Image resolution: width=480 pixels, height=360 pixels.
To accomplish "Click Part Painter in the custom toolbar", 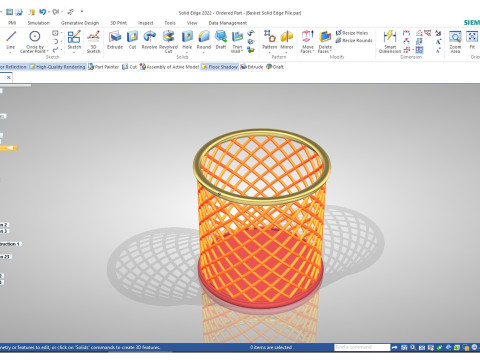I will point(104,67).
